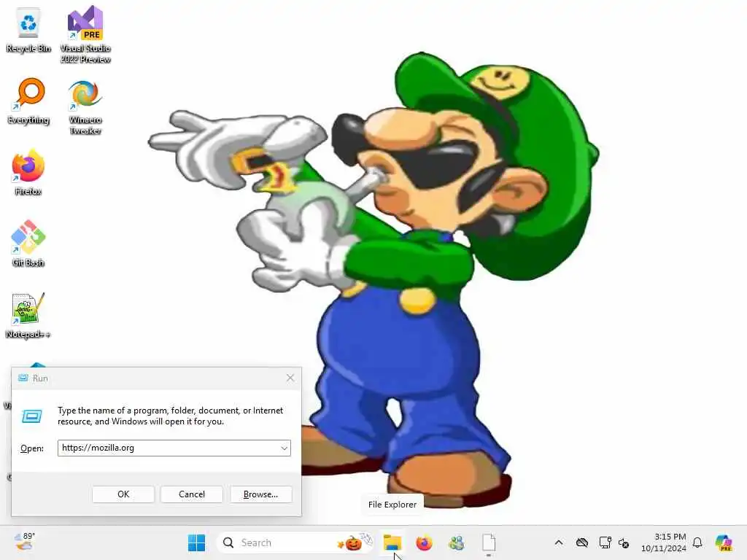Click the cloud sync-off tray icon

point(581,542)
